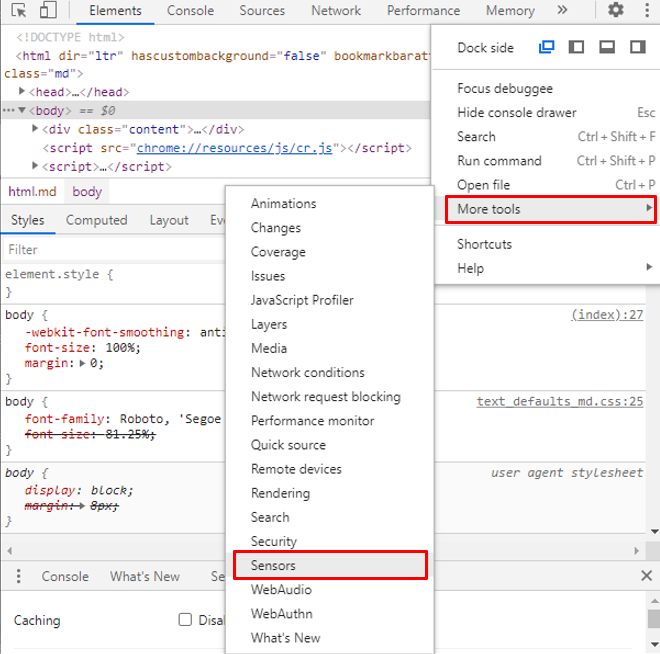The image size is (660, 654).
Task: Open the Media tool
Action: [x=330, y=348]
